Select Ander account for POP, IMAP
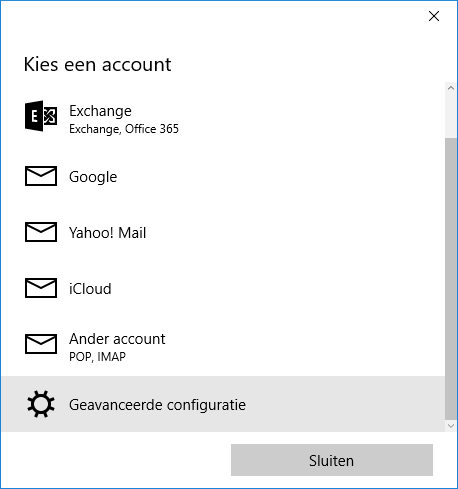The image size is (458, 489). pos(223,346)
